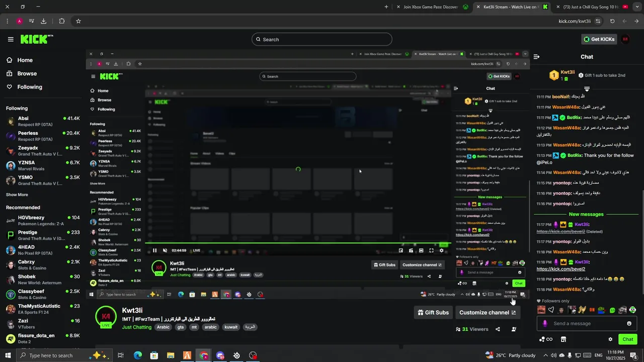Open Browse in sidebar
Image resolution: width=644 pixels, height=362 pixels.
22,73
